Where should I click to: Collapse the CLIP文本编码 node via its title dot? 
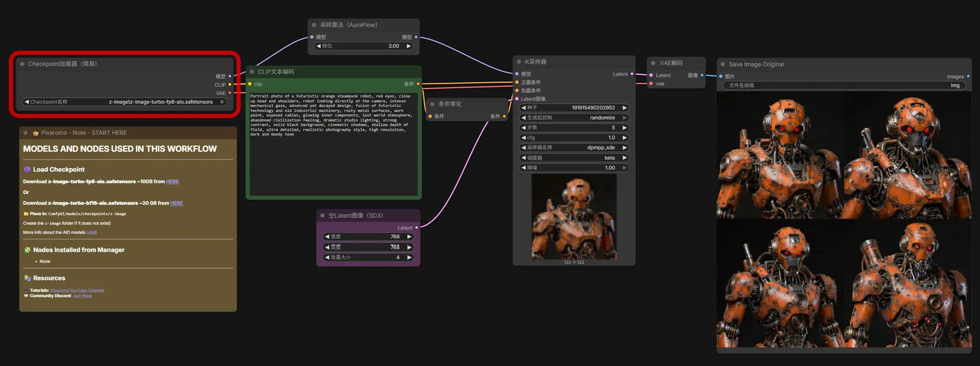tap(252, 72)
